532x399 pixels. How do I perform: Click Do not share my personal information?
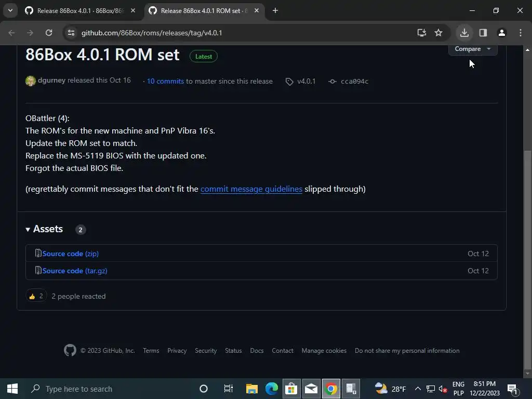coord(407,351)
